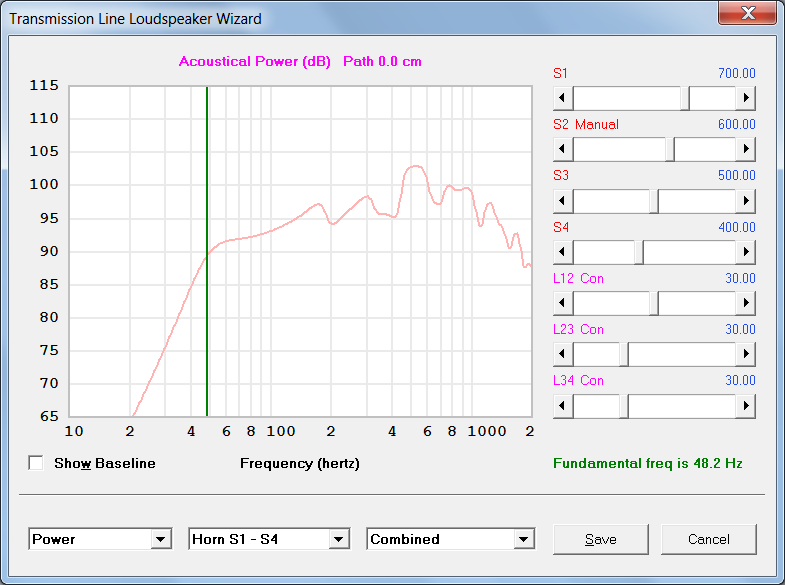Decrease L34 Con with the left arrow
Viewport: 785px width, 585px height.
coord(563,406)
